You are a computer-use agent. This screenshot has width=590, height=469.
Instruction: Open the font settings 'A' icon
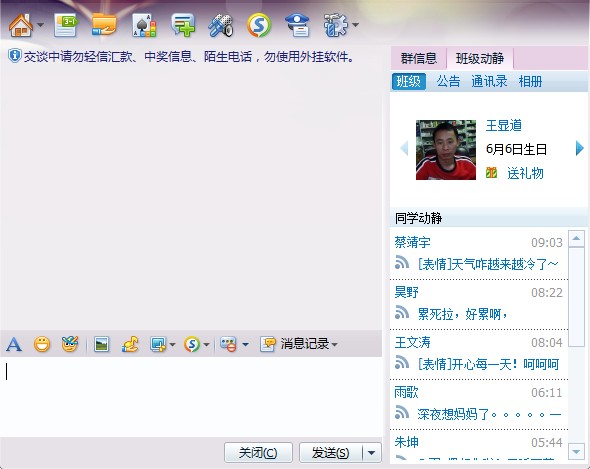click(14, 344)
